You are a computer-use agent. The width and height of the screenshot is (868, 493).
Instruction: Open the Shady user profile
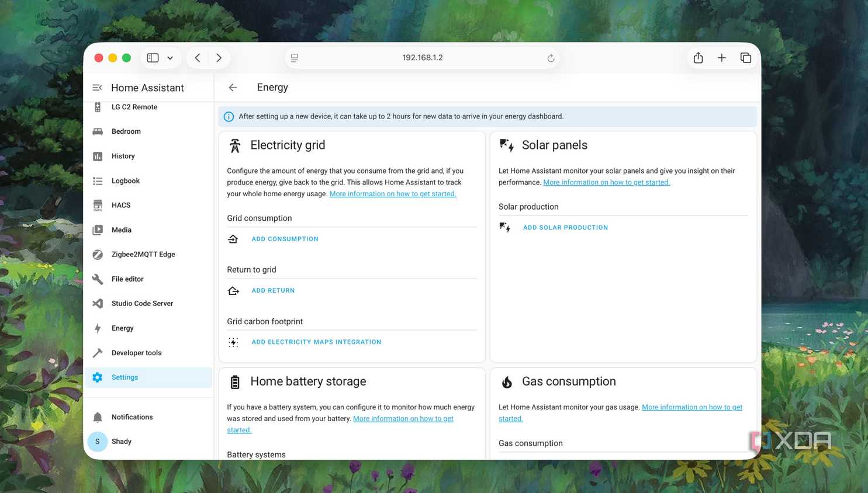[x=148, y=442]
